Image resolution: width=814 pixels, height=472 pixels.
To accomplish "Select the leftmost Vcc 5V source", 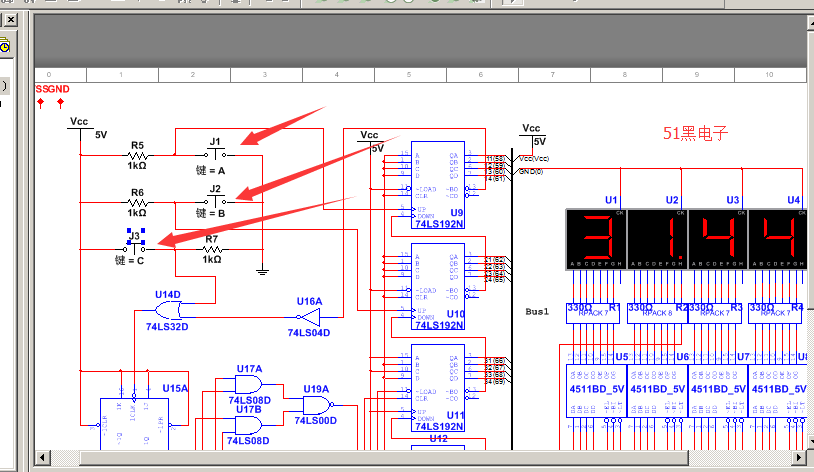I will pos(80,128).
